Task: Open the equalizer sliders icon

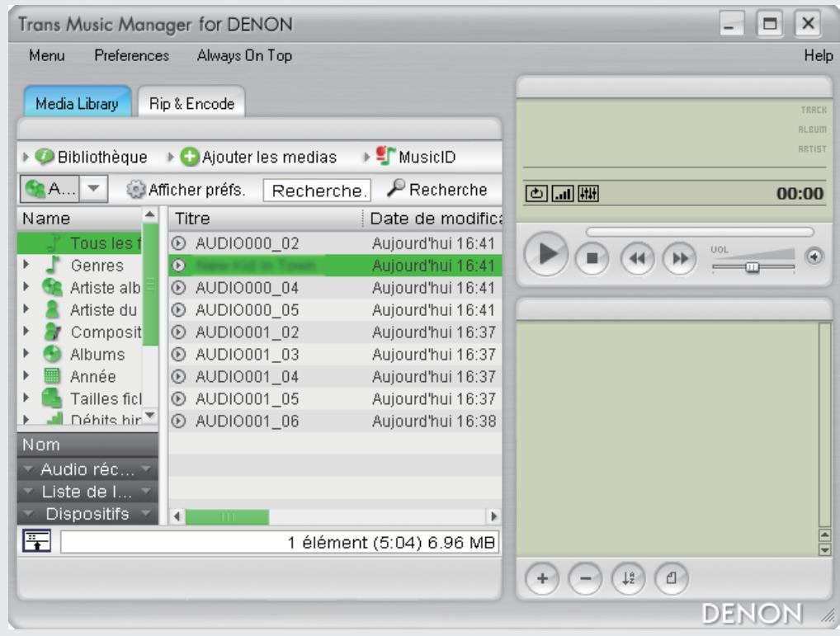Action: (588, 193)
